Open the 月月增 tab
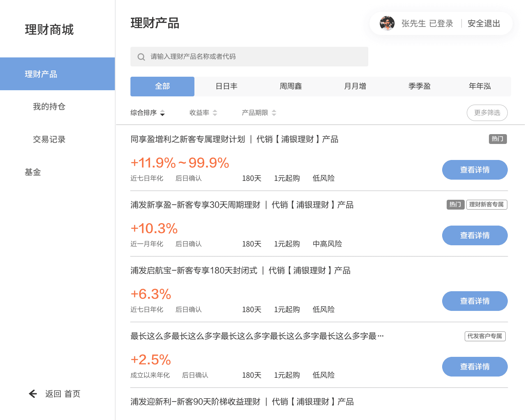The height and width of the screenshot is (420, 525). click(x=355, y=87)
